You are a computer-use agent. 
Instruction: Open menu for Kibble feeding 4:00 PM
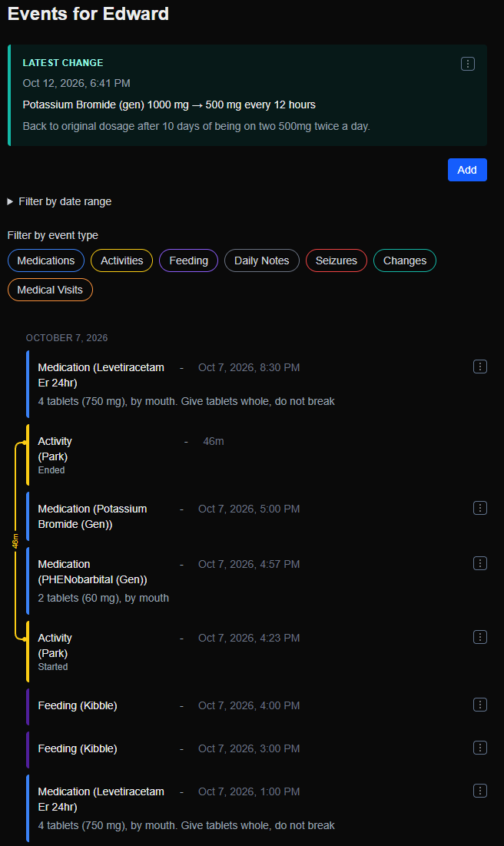[x=480, y=705]
